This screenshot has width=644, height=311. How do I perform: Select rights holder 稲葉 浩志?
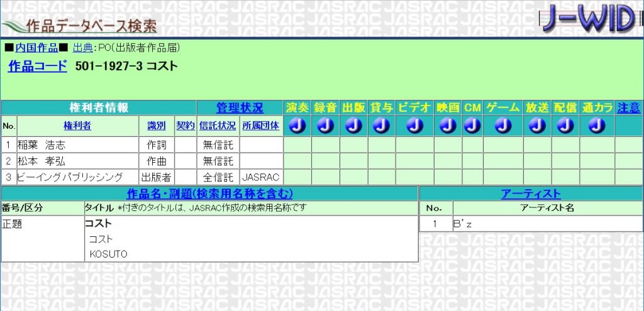click(x=41, y=145)
